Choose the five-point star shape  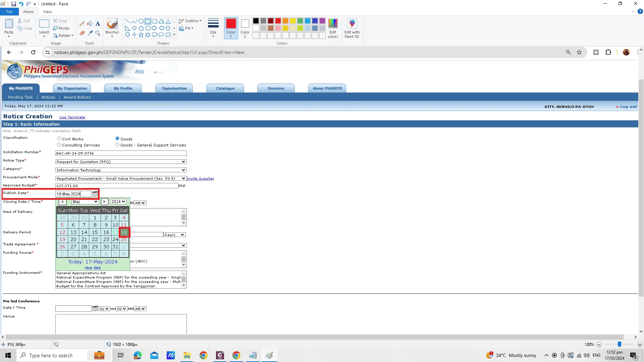pyautogui.click(x=141, y=35)
